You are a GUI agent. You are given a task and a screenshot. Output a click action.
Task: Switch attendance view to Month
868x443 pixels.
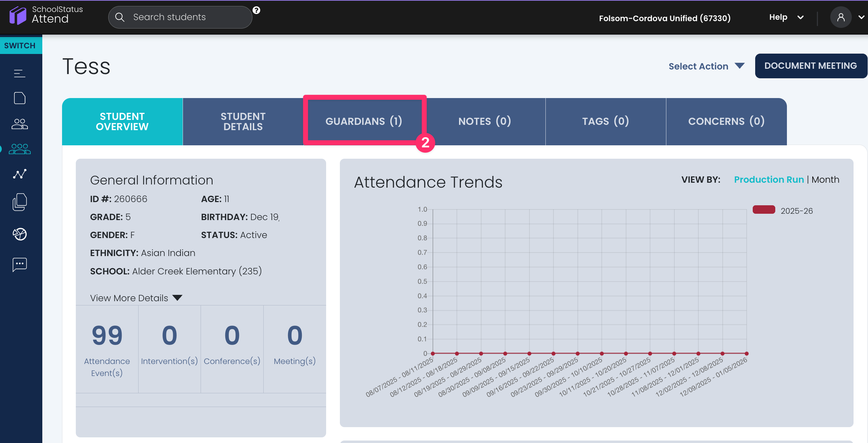coord(825,180)
